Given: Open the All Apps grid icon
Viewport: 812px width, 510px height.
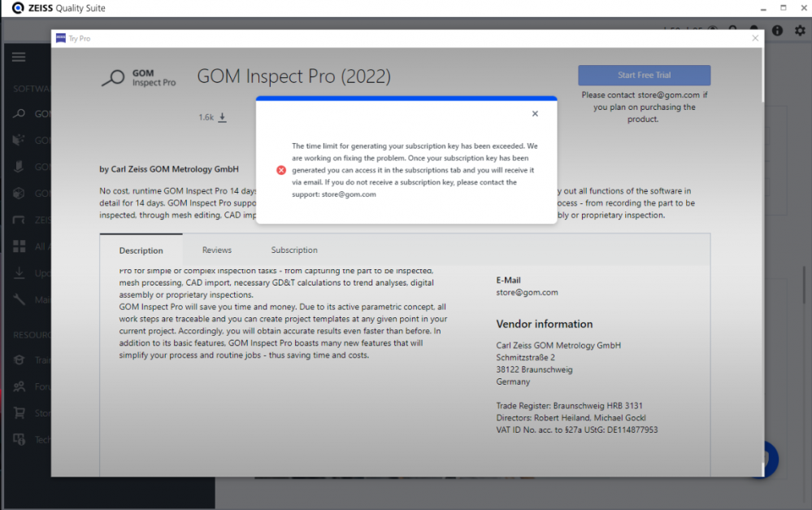Looking at the screenshot, I should [20, 246].
